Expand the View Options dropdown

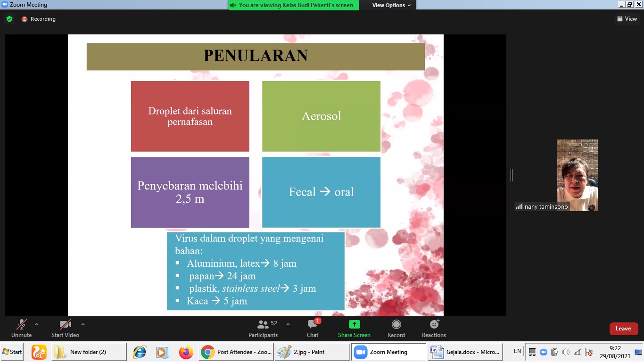click(x=391, y=5)
